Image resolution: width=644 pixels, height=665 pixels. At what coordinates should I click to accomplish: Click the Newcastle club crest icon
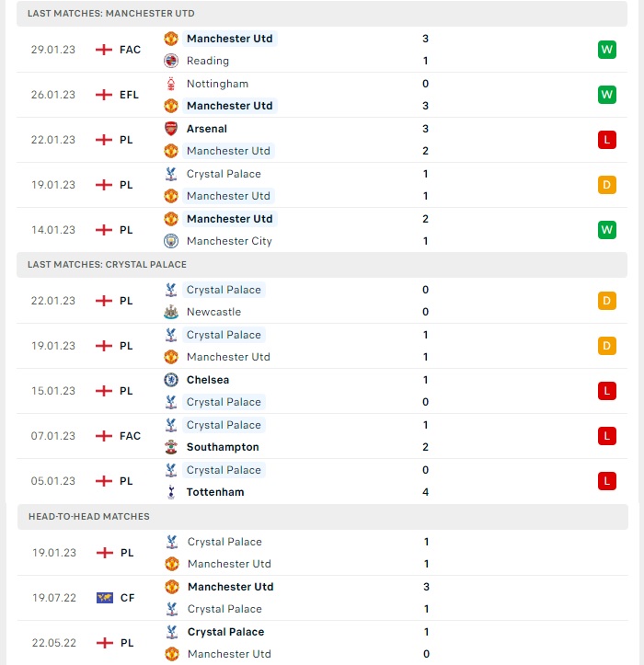[x=171, y=312]
